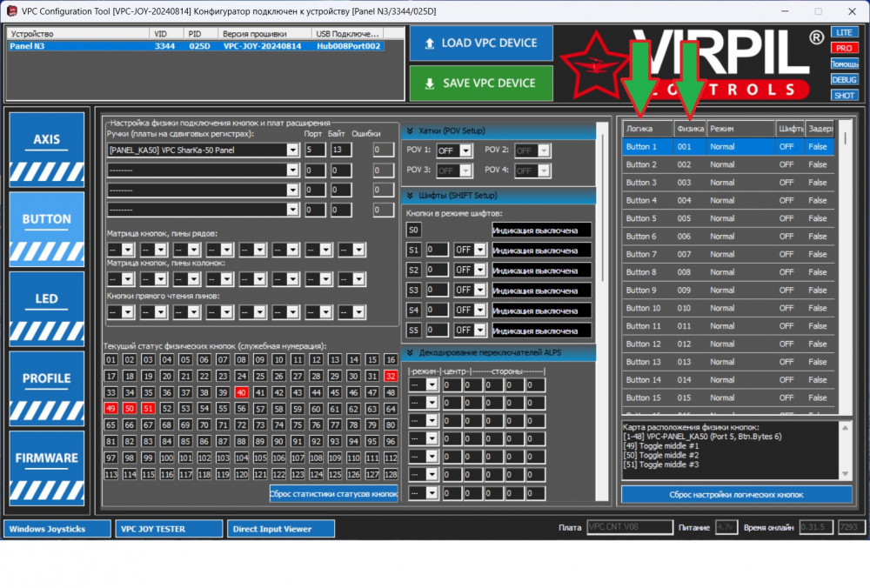870x588 pixels.
Task: Click physical button indicator 01
Action: pos(111,359)
